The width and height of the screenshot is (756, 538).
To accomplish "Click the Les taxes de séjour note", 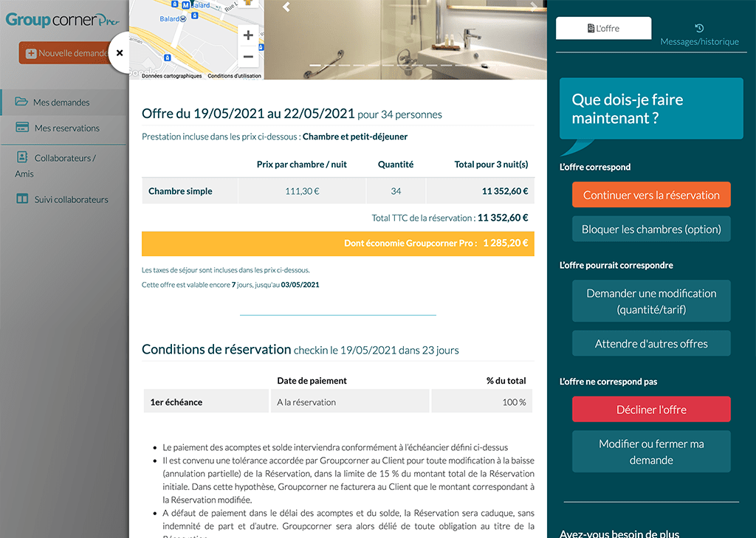I will coord(226,270).
